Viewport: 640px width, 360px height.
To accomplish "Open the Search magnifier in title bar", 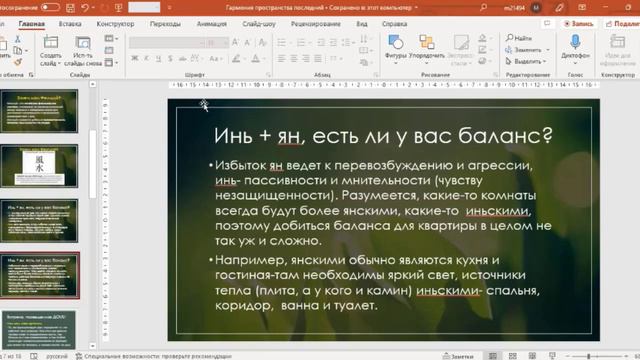I will [x=483, y=7].
